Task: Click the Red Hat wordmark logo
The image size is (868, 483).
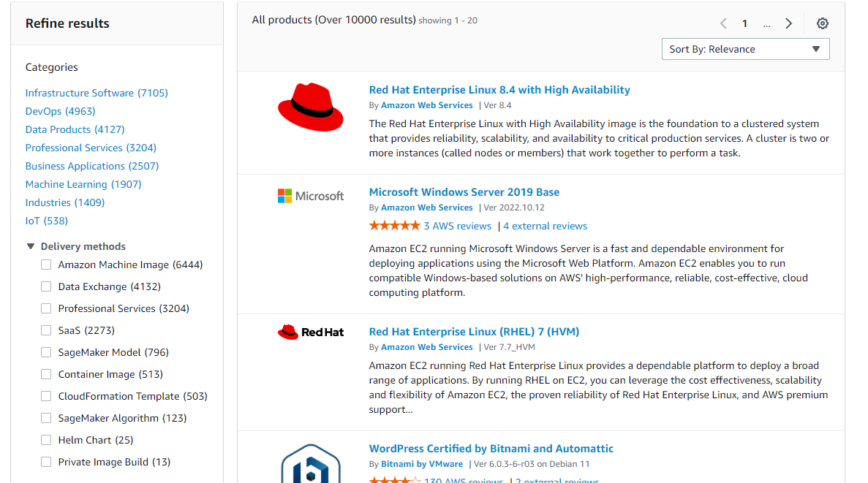Action: [x=311, y=332]
